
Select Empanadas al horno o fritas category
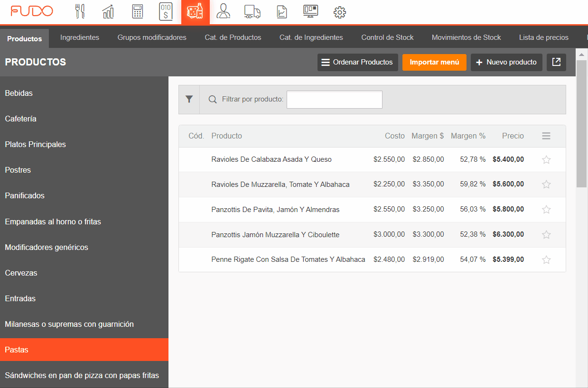click(84, 222)
